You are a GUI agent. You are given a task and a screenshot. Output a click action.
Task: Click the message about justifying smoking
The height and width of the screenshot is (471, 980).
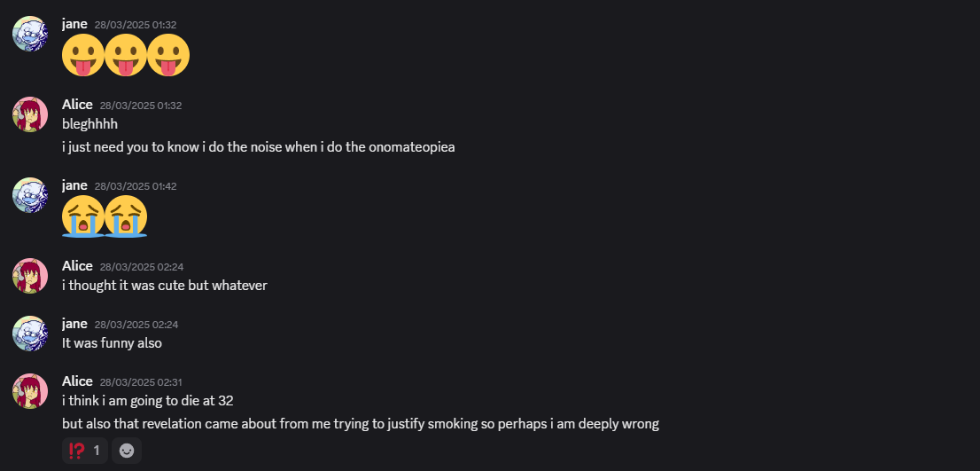[x=361, y=423]
